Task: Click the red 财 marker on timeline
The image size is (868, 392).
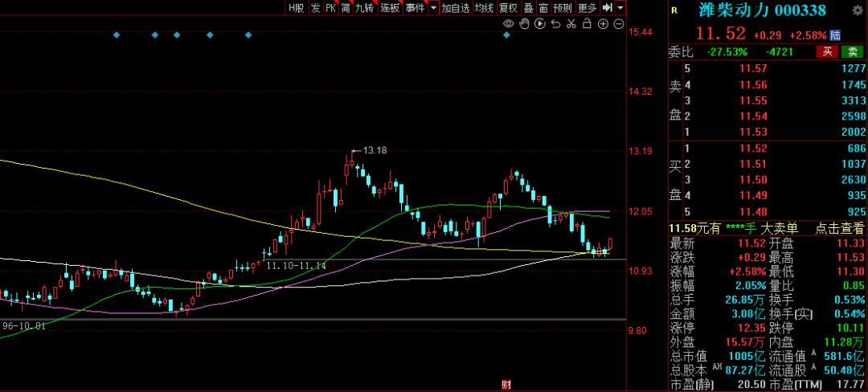Action: 506,386
